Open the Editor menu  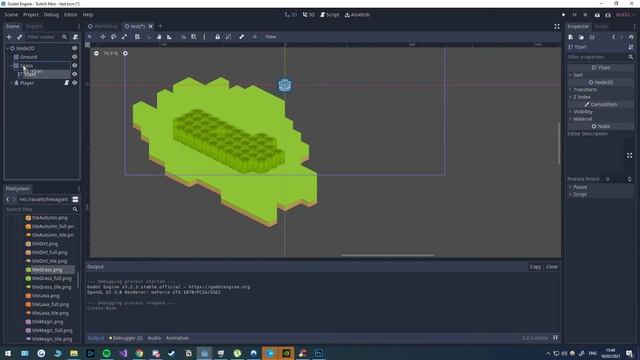pyautogui.click(x=71, y=15)
